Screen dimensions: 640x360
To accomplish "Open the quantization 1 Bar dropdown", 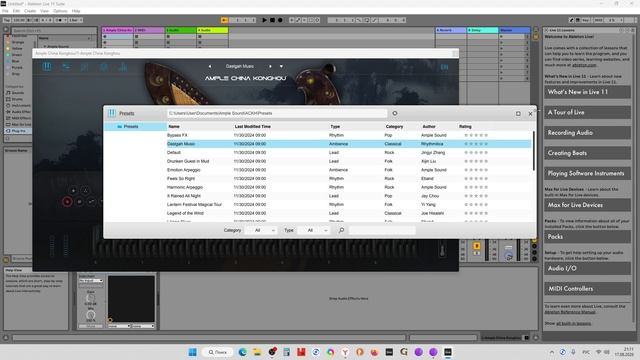I will click(76, 20).
